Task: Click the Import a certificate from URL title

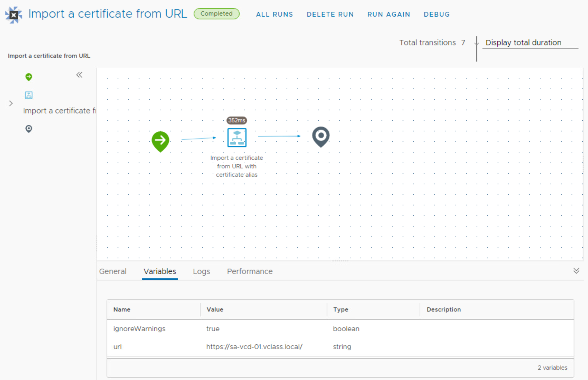Action: (x=108, y=14)
